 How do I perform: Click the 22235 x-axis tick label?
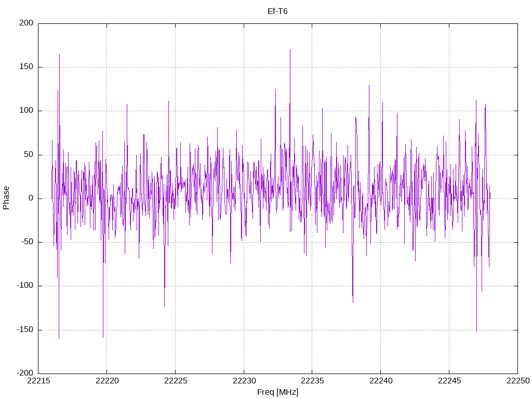(312, 381)
